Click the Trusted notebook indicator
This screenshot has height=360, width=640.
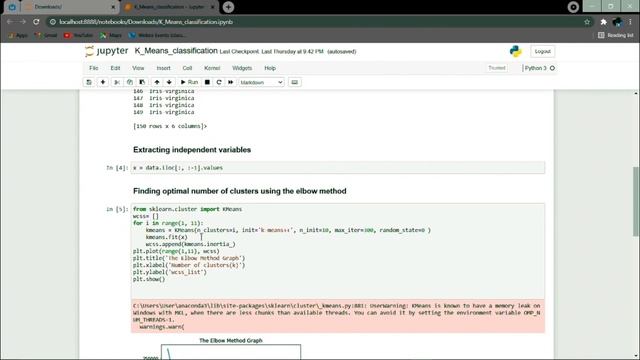[497, 68]
